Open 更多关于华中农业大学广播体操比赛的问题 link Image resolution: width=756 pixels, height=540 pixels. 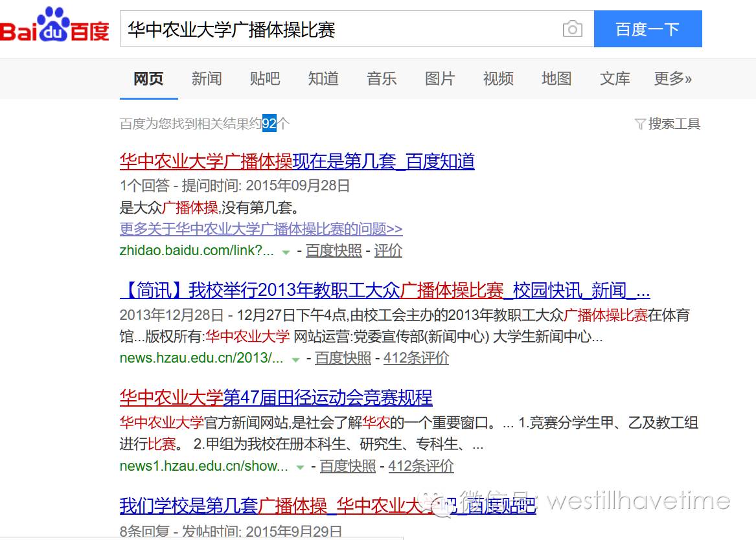click(261, 229)
